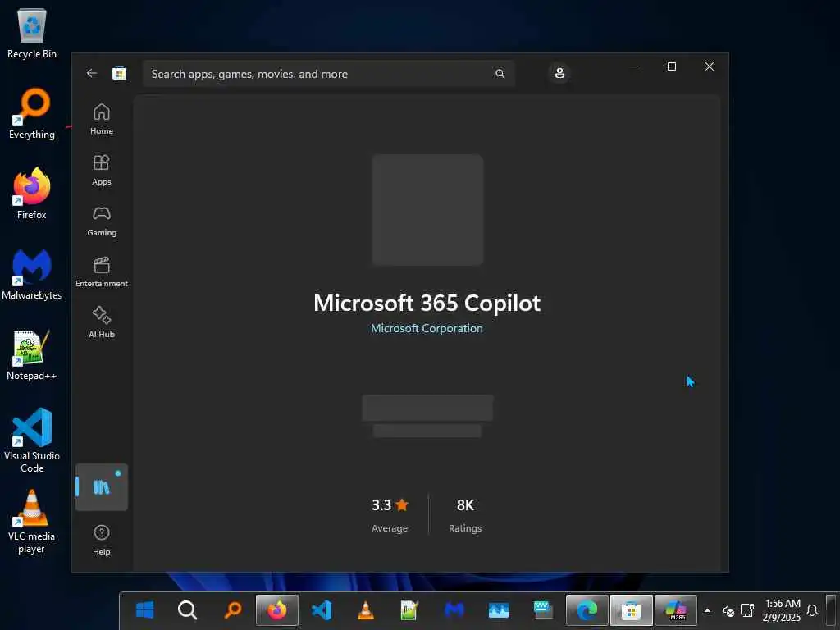840x630 pixels.
Task: Expand the hidden system tray icons
Action: point(707,610)
